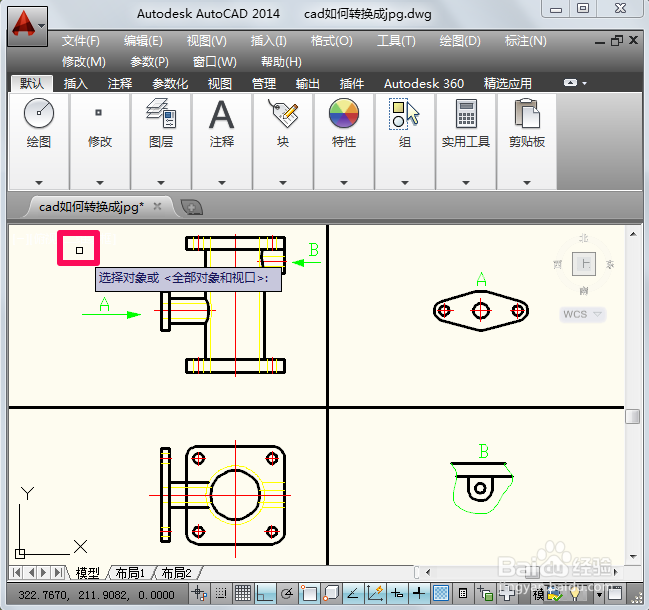Click the new drawing tab plus icon
Screen dimensions: 649x610
192,207
